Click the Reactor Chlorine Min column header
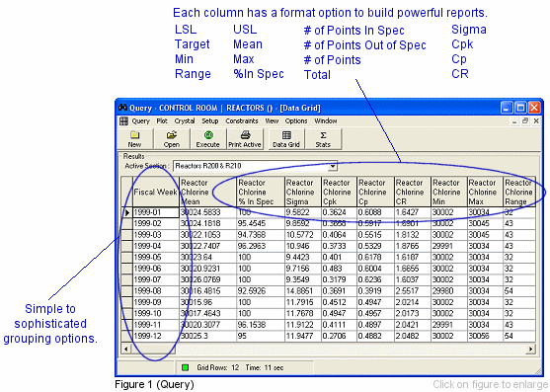The width and height of the screenshot is (550, 392). click(x=449, y=192)
